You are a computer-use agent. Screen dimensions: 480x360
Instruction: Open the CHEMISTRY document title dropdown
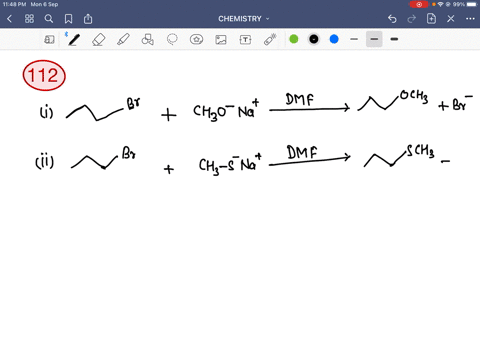click(244, 19)
